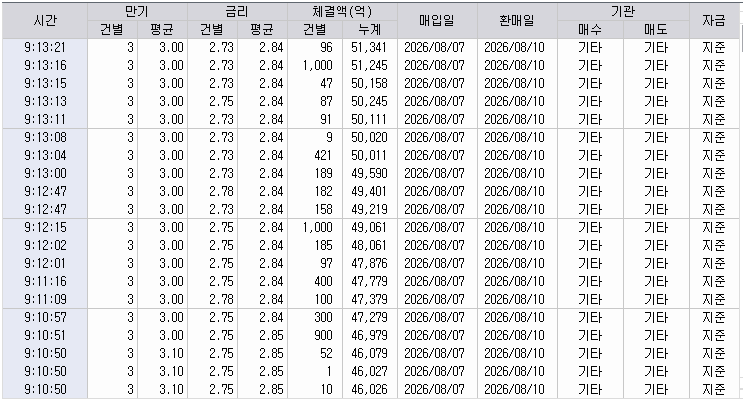This screenshot has height=402, width=743.
Task: Click cumulative amount 51,341
Action: click(x=369, y=47)
